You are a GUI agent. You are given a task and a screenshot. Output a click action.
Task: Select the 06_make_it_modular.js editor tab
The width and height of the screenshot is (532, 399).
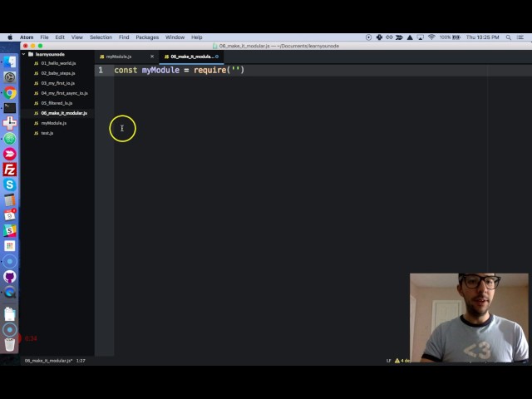tap(191, 57)
